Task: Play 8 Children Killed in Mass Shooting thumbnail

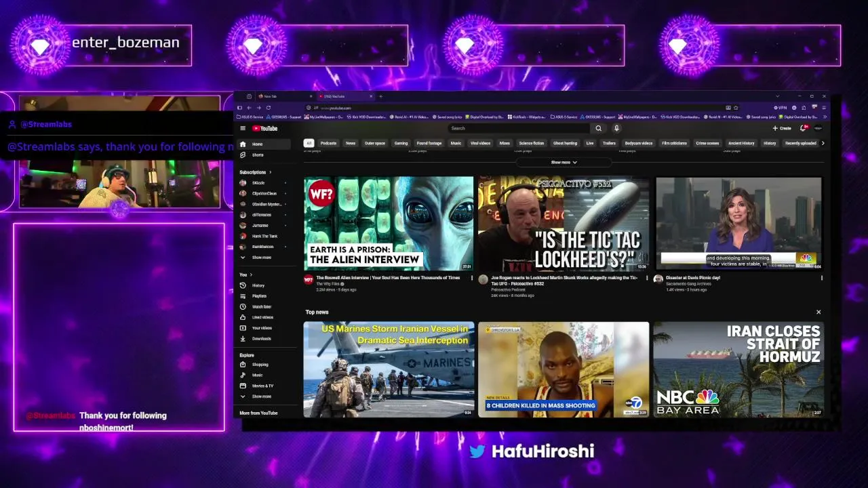Action: click(x=564, y=369)
